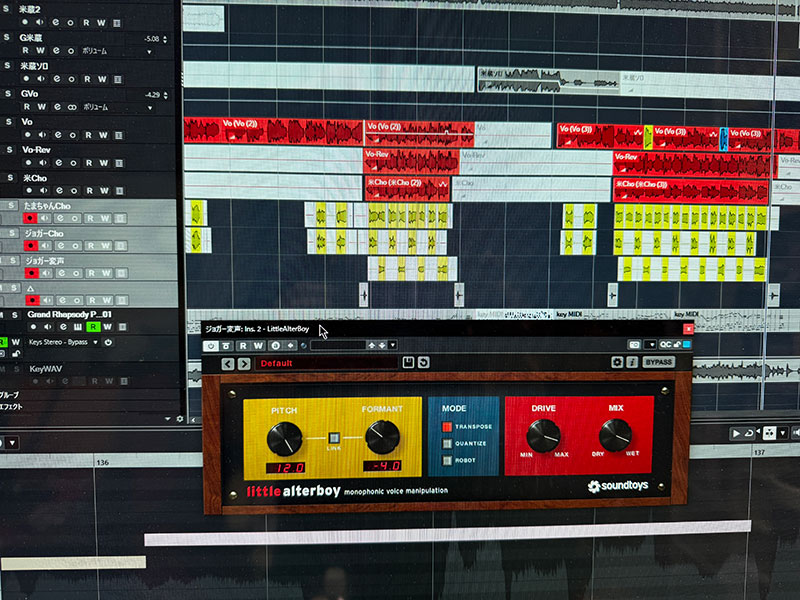The height and width of the screenshot is (600, 800).
Task: Toggle monitor on 米蔵ソロ track
Action: pos(41,79)
